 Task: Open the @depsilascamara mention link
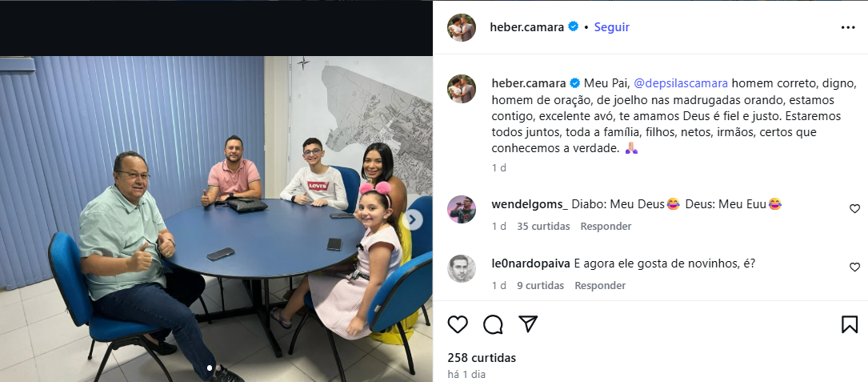(x=681, y=84)
